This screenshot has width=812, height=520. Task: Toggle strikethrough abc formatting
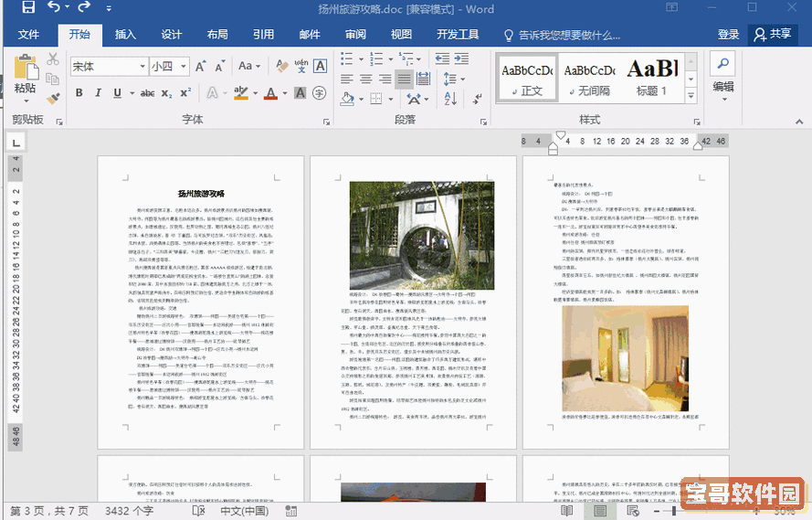pos(148,93)
